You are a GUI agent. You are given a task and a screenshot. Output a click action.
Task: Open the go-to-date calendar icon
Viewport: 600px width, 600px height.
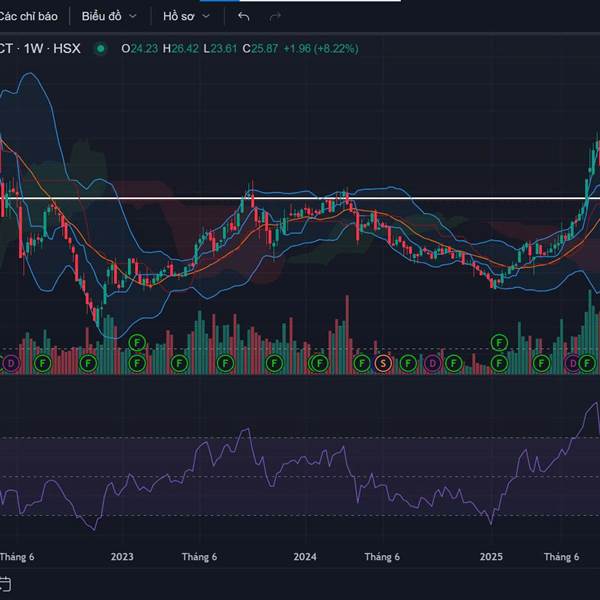[x=5, y=583]
